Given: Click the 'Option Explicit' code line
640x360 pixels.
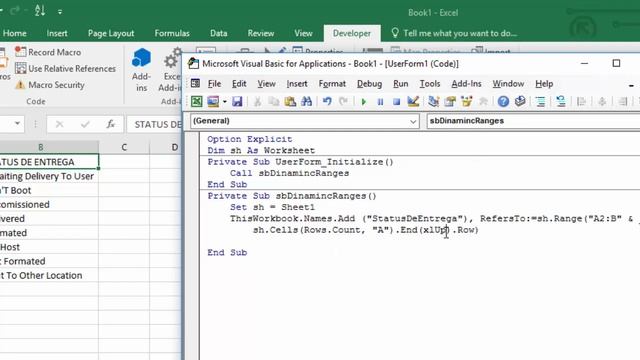Looking at the screenshot, I should coord(249,139).
